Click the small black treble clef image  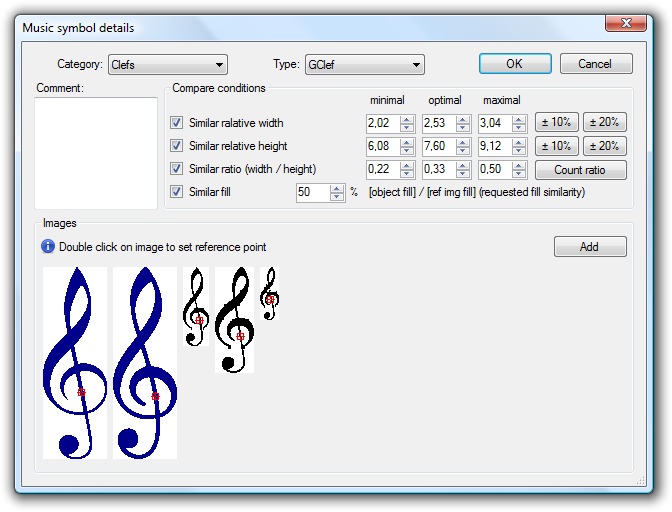point(196,308)
